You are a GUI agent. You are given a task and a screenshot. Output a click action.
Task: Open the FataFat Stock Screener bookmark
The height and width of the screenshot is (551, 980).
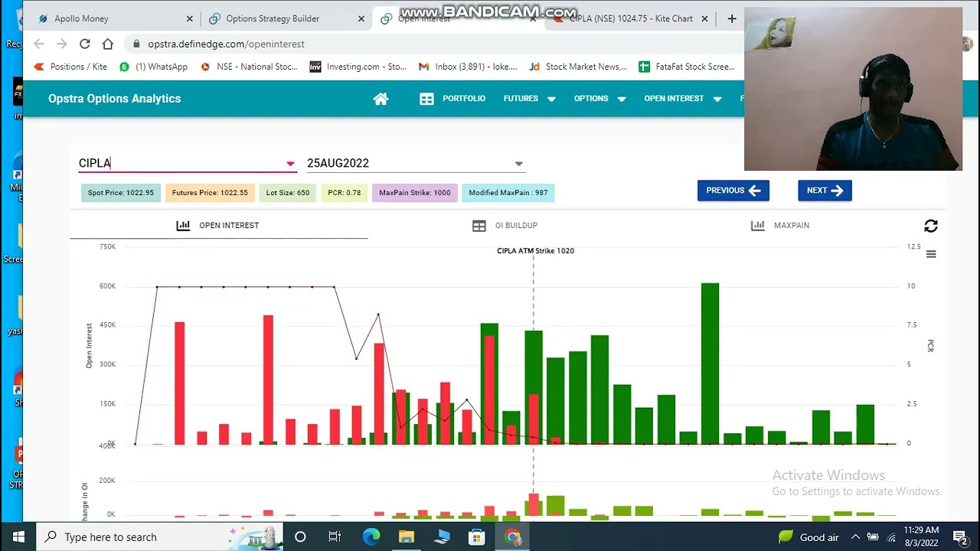(x=687, y=67)
